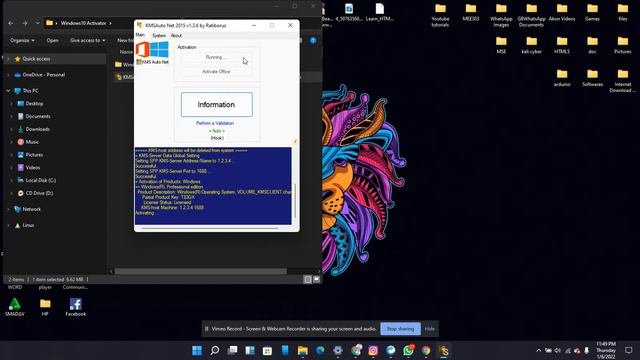Collapse the This PC tree node
640x360 pixels.
pyautogui.click(x=8, y=91)
